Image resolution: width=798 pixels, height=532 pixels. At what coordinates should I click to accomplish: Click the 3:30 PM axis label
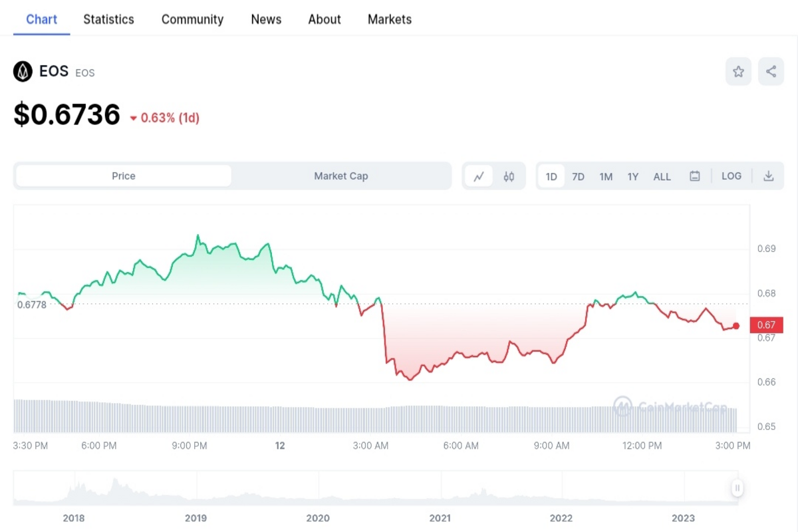[31, 446]
